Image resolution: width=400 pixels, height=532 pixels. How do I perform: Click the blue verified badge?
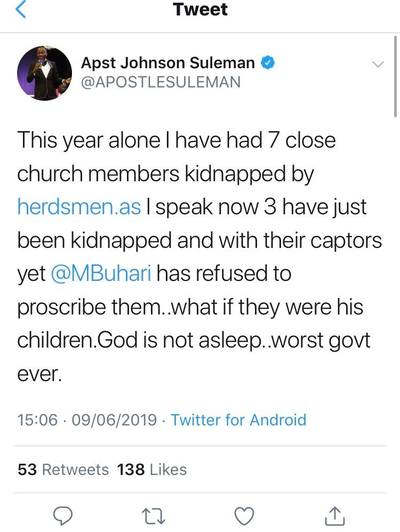[267, 63]
